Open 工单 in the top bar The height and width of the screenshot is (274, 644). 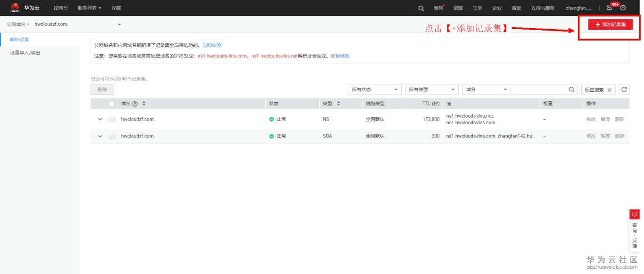[x=478, y=8]
